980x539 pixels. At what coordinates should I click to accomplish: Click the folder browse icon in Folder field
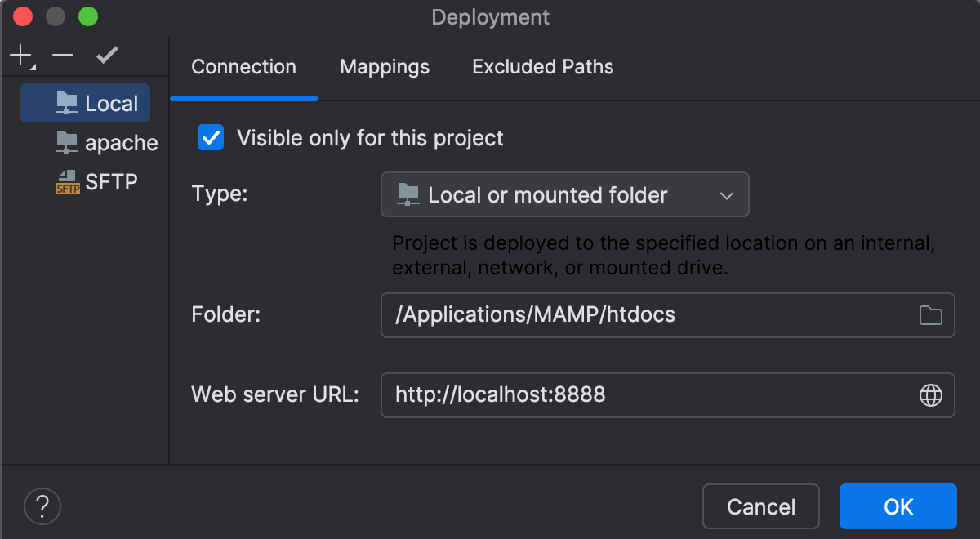point(930,314)
